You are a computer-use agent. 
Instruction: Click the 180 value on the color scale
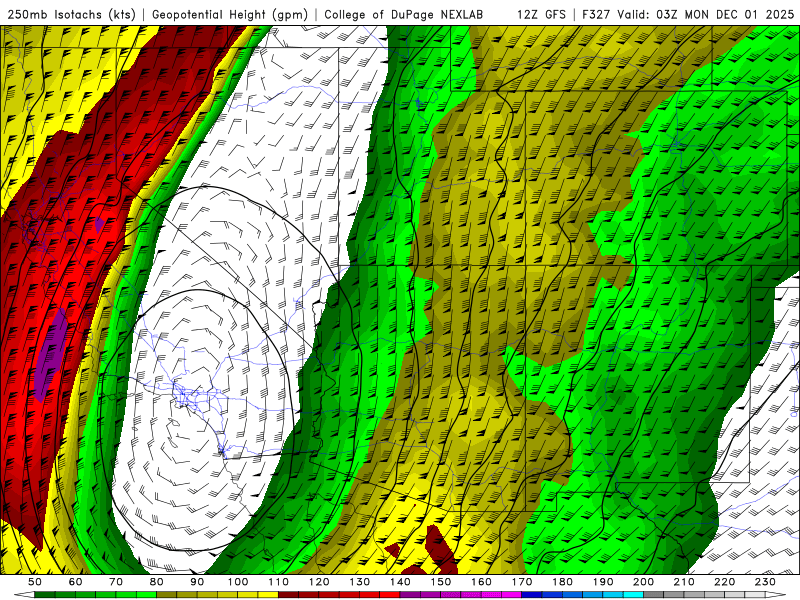563,582
